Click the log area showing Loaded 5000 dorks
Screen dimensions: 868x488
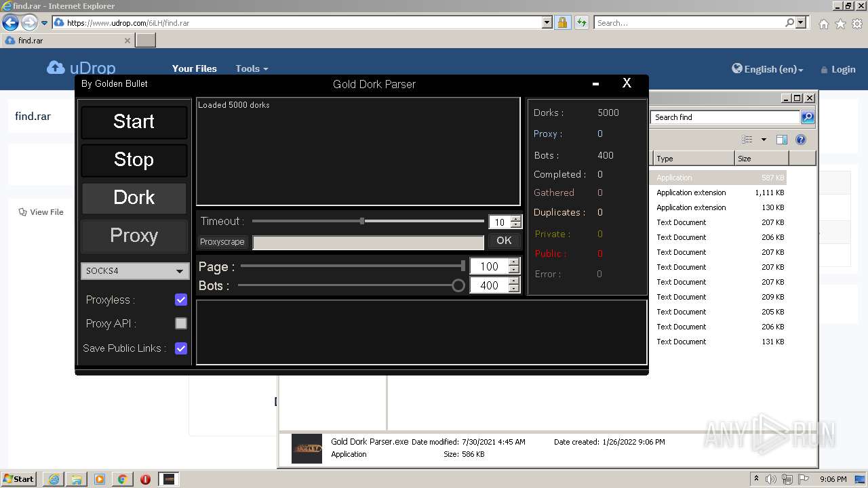tap(358, 151)
